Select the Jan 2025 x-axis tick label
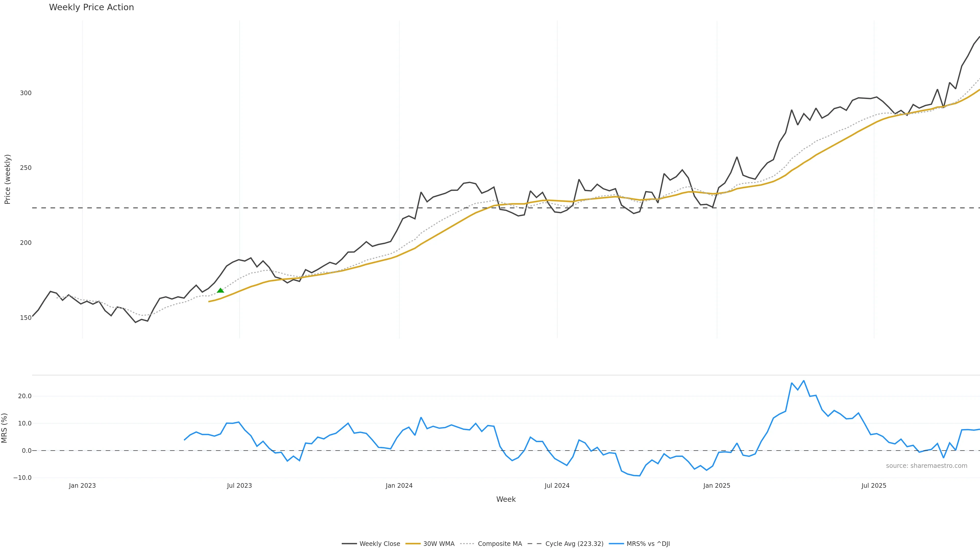 (717, 486)
